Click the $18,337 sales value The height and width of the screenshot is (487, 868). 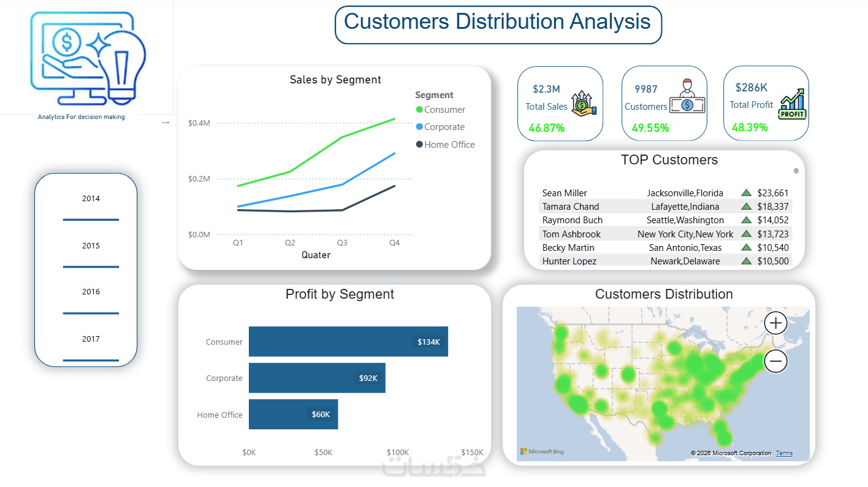773,207
